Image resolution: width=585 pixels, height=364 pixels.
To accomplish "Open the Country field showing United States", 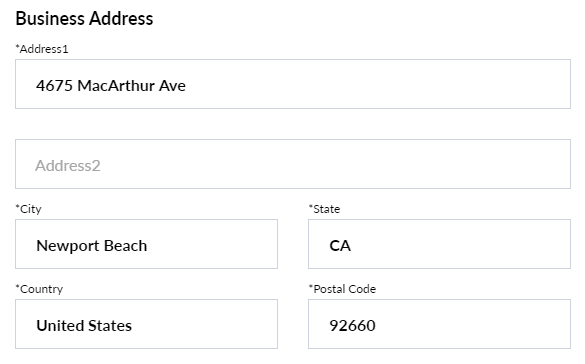I will (x=146, y=324).
